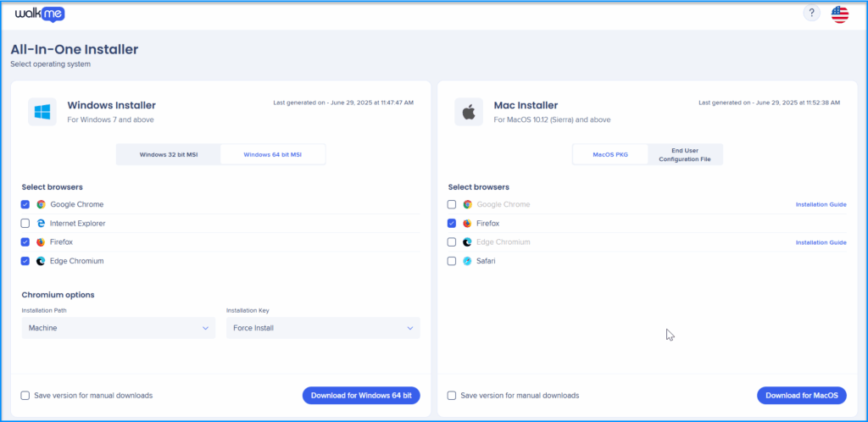This screenshot has width=868, height=422.
Task: Switch to End User Configuration File tab
Action: click(x=685, y=155)
